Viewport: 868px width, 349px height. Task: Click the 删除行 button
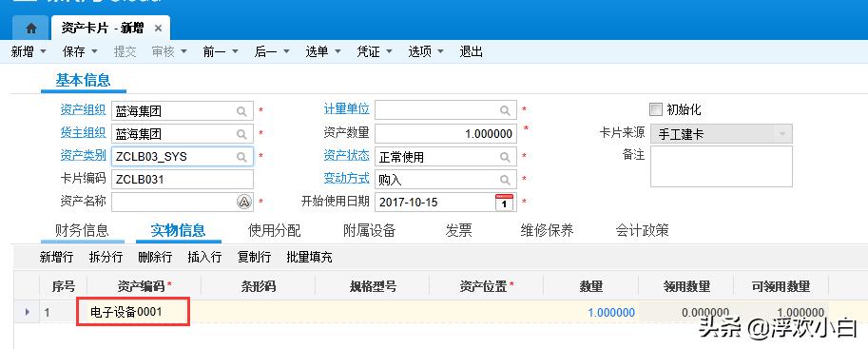tap(155, 257)
